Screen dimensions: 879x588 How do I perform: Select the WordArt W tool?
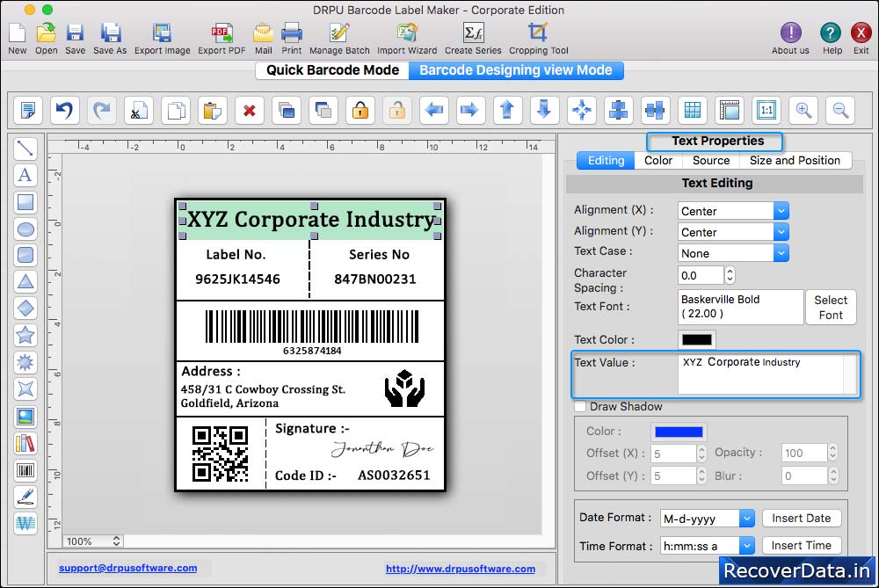(x=25, y=524)
